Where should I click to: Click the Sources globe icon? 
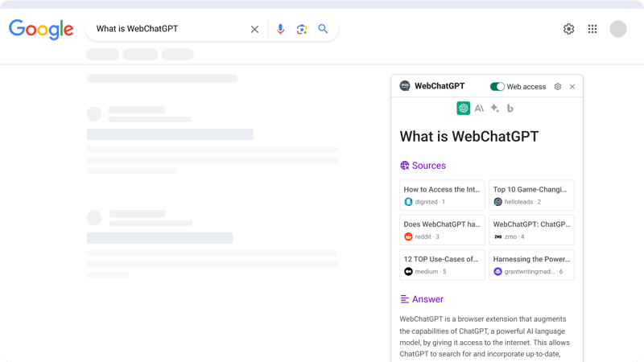tap(405, 166)
